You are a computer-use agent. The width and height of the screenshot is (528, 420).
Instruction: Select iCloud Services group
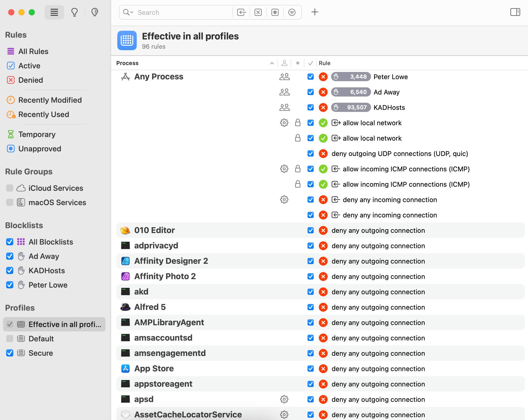coord(56,188)
